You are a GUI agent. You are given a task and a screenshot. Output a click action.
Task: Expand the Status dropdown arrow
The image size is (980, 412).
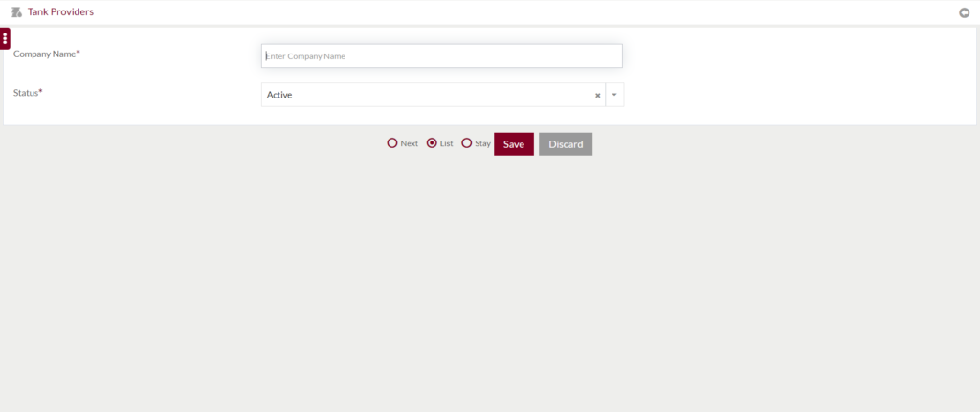[x=614, y=95]
